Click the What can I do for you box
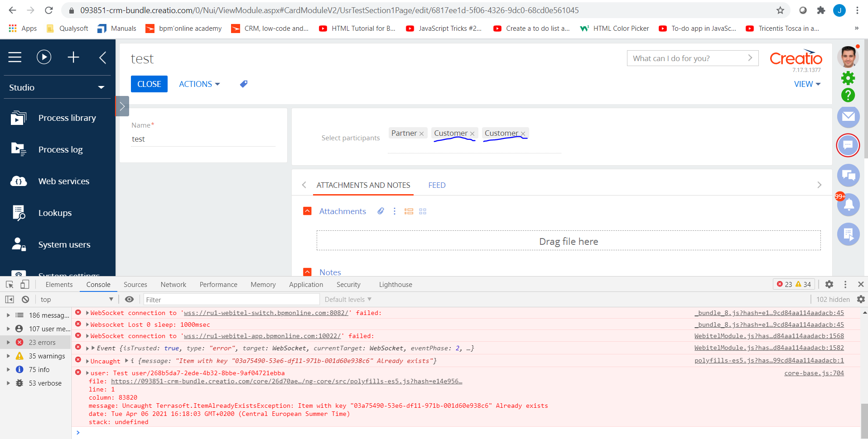 click(692, 58)
